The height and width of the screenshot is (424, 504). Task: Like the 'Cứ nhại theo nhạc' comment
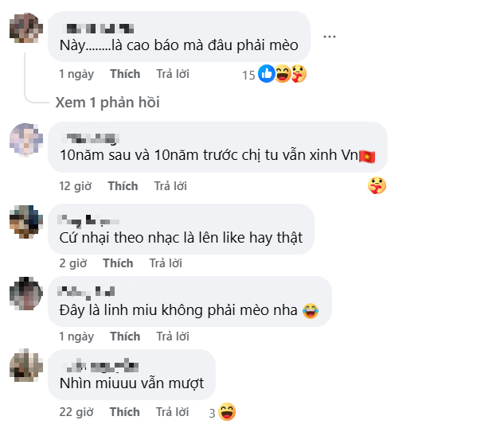(118, 263)
